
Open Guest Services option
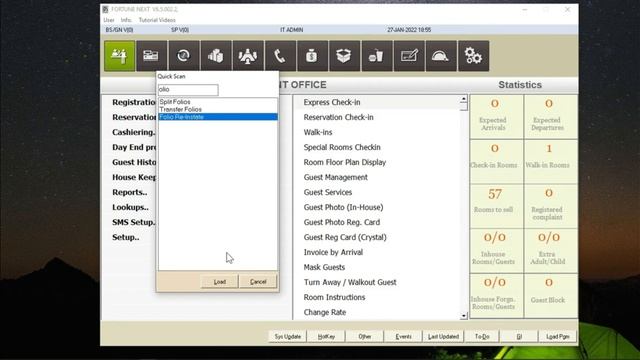click(328, 192)
